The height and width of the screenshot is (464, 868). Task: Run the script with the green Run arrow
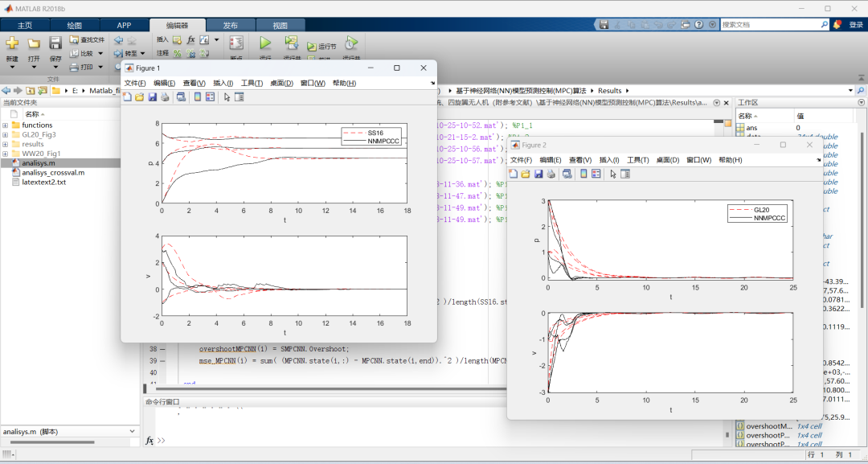[265, 43]
